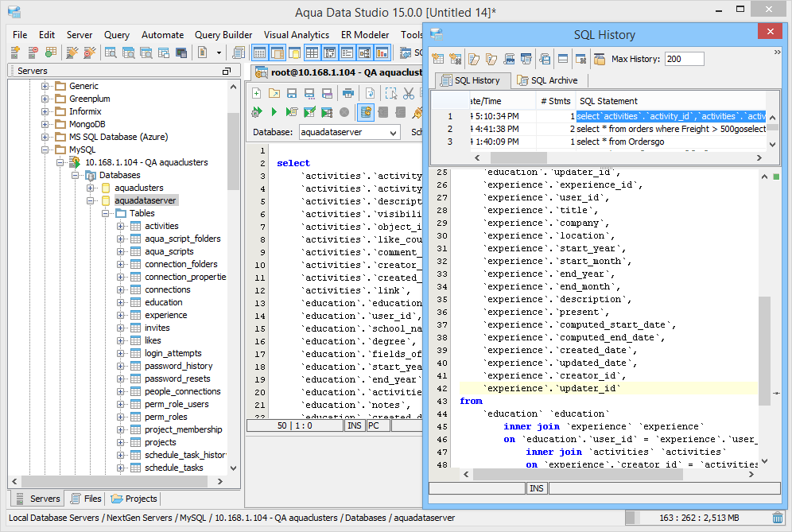792x532 pixels.
Task: Toggle the second highlighted panel-view button in main toolbar
Action: (x=277, y=52)
